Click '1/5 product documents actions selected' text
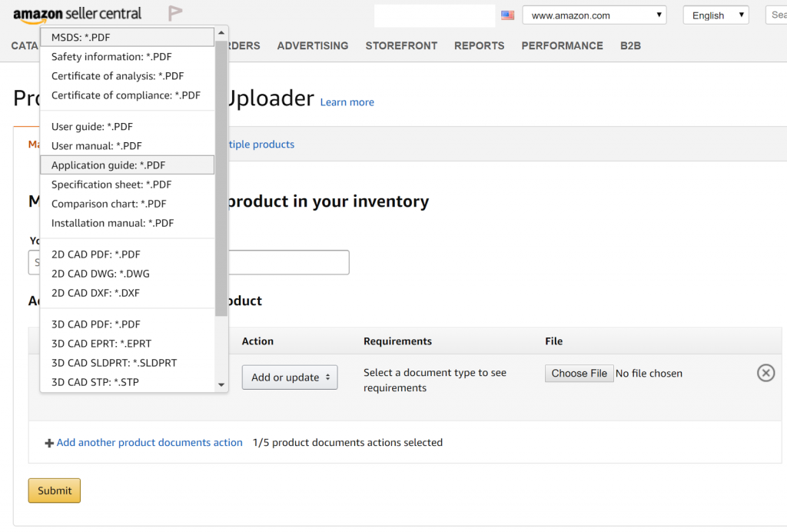This screenshot has width=787, height=532. [348, 443]
